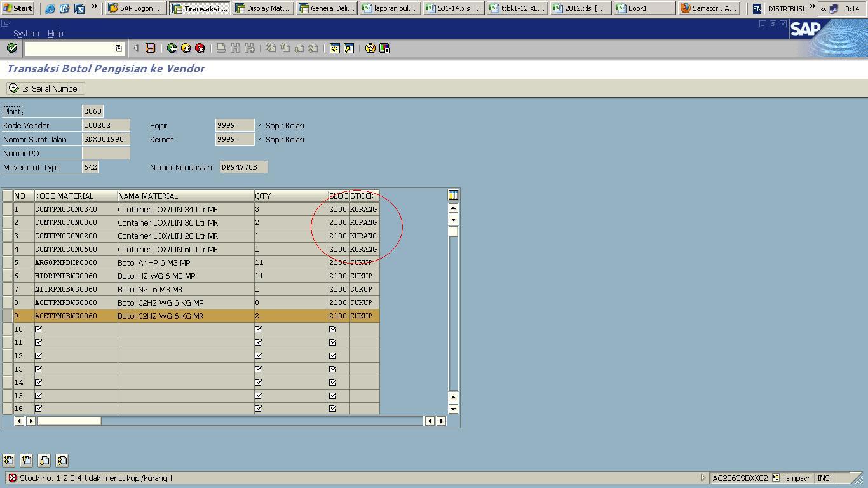Image resolution: width=868 pixels, height=488 pixels.
Task: Click the Find Next binoculars icon
Action: pos(250,48)
